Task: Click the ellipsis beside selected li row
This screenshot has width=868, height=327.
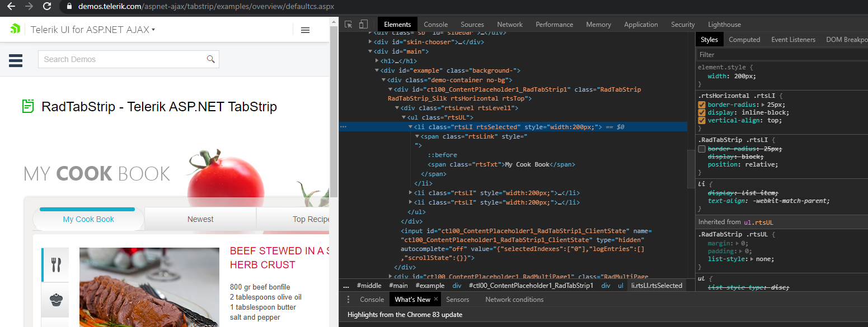Action: (x=344, y=127)
